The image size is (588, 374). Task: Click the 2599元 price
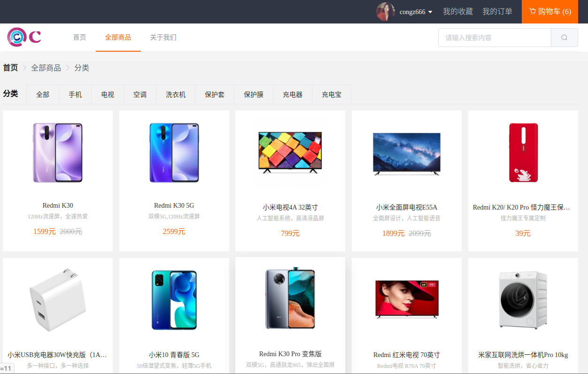(x=174, y=232)
